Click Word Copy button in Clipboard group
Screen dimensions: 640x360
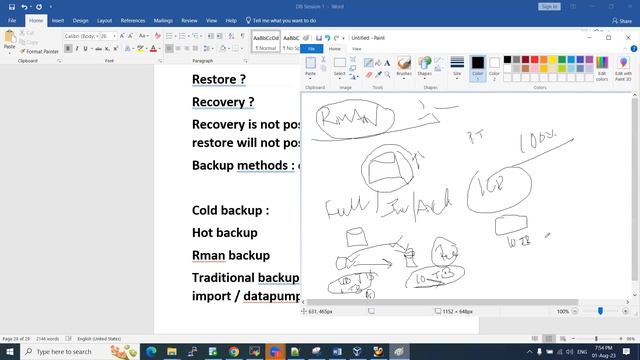coord(29,42)
